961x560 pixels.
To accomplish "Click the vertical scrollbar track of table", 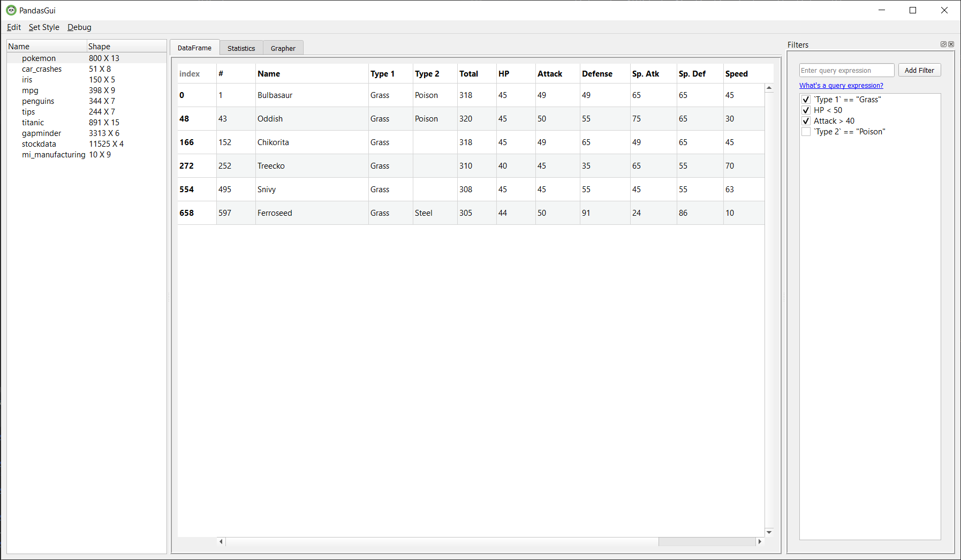I will pyautogui.click(x=769, y=310).
